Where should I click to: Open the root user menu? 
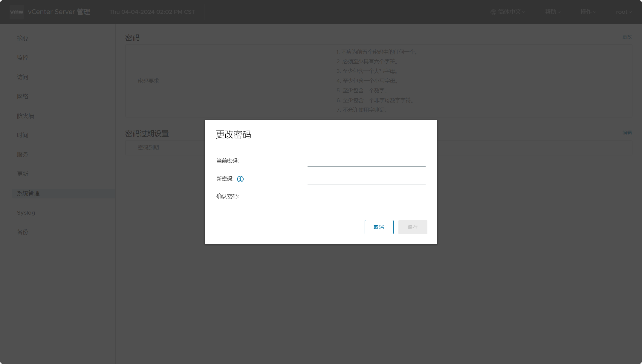point(623,12)
